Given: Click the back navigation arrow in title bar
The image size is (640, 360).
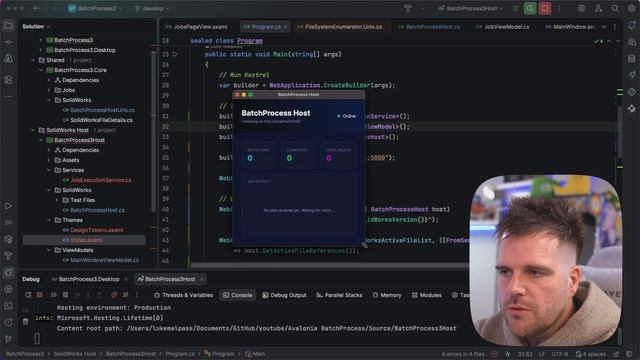Looking at the screenshot, I should click(x=37, y=8).
